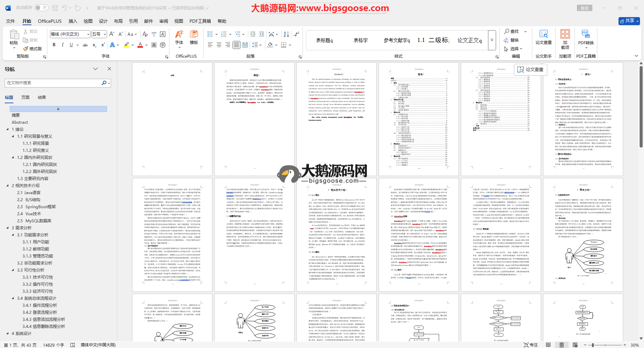
Task: Apply bold formatting with the B icon
Action: pyautogui.click(x=54, y=45)
